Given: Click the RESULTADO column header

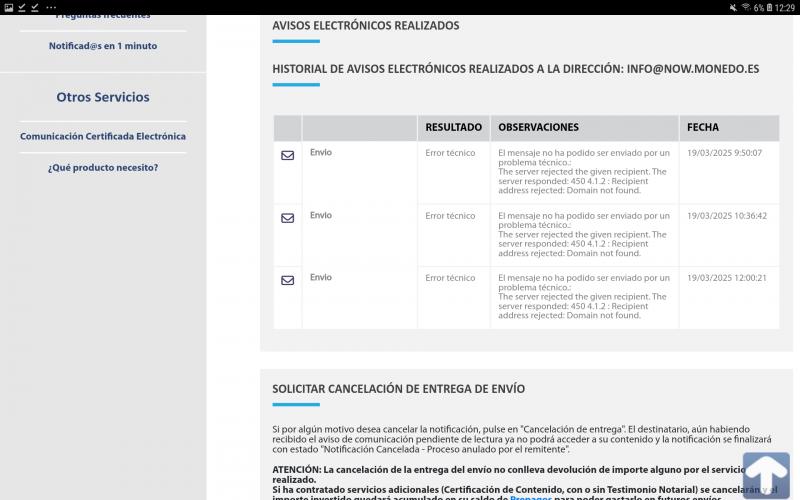Looking at the screenshot, I should [x=454, y=127].
